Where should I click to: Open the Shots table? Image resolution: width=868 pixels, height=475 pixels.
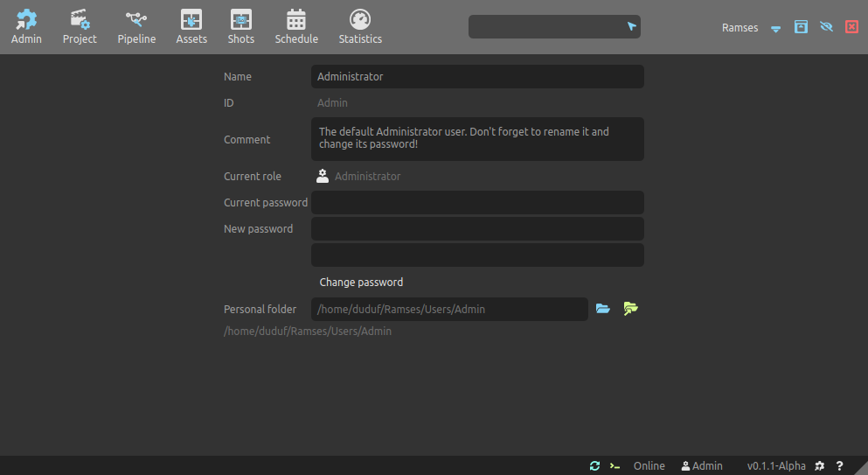pos(240,26)
